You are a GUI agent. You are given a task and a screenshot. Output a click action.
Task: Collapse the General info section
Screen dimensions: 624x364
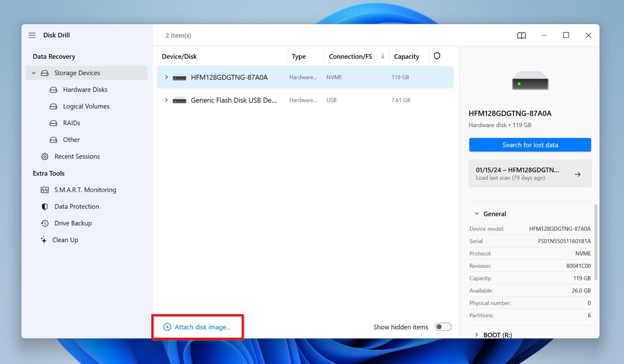476,214
